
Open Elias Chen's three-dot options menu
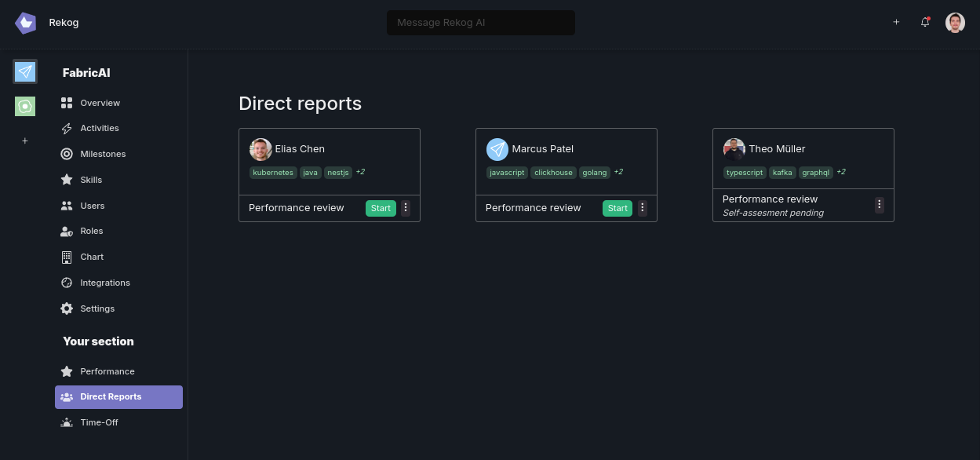pos(406,208)
